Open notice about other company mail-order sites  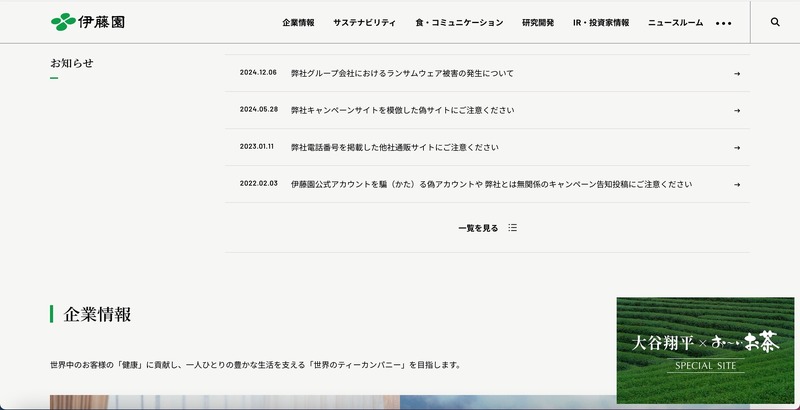point(394,147)
